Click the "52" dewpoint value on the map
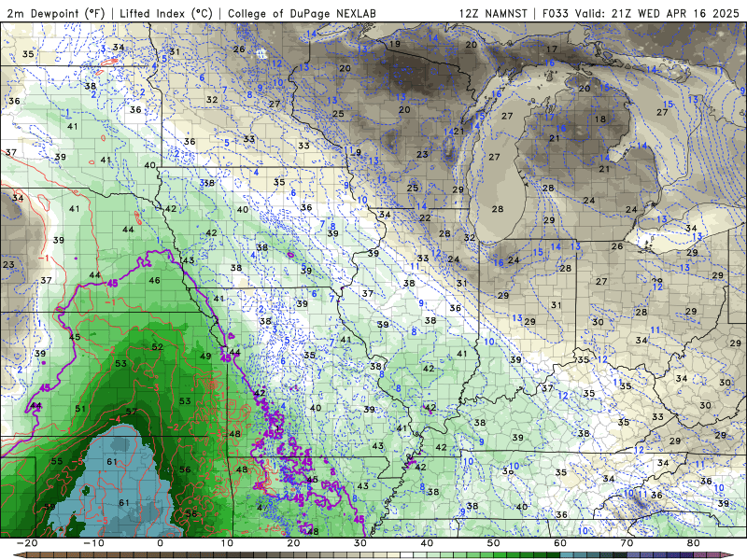The height and width of the screenshot is (560, 747). point(157,347)
